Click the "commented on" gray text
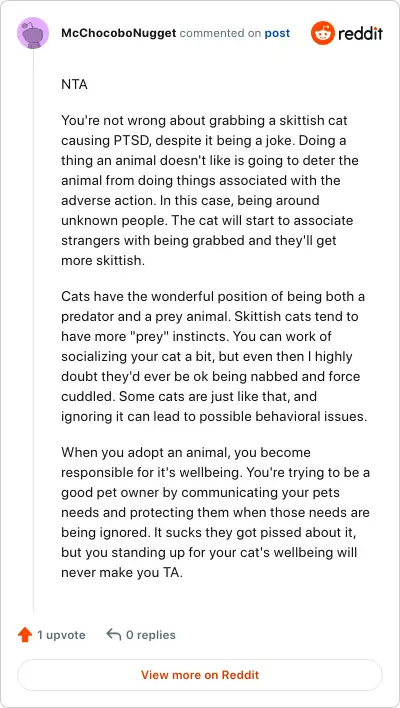This screenshot has height=708, width=400. (x=221, y=33)
